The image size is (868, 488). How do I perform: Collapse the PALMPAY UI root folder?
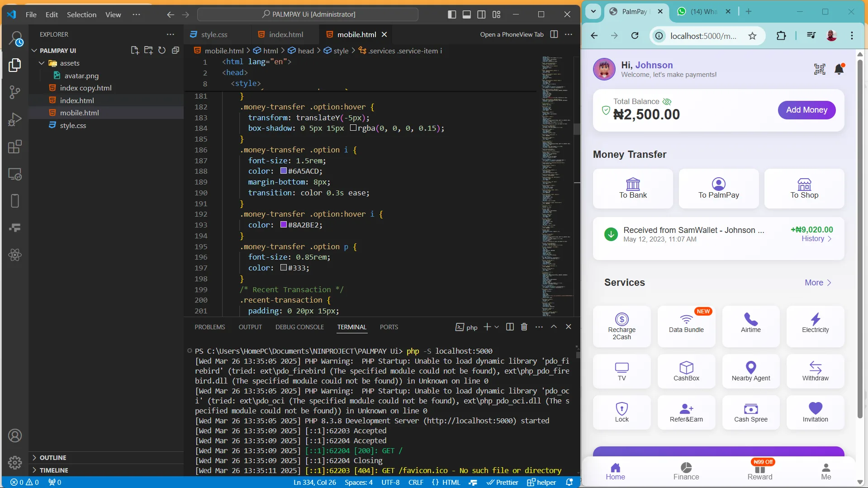pyautogui.click(x=34, y=50)
